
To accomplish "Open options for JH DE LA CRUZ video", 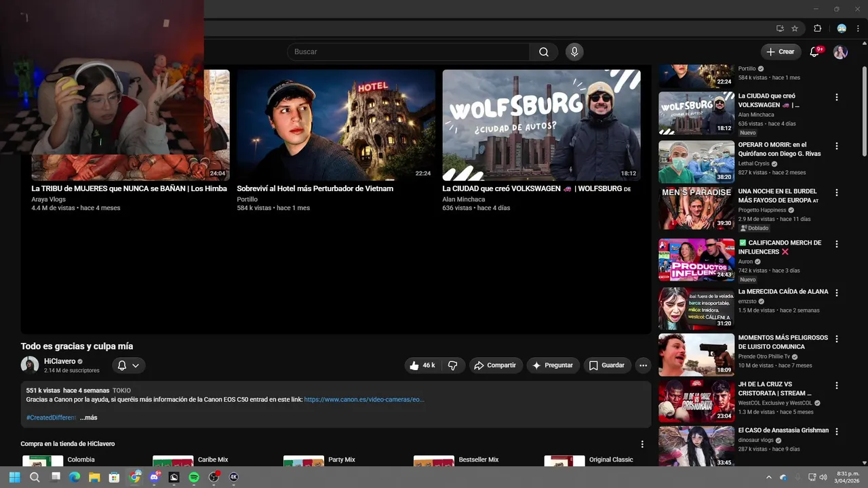I will (x=836, y=386).
